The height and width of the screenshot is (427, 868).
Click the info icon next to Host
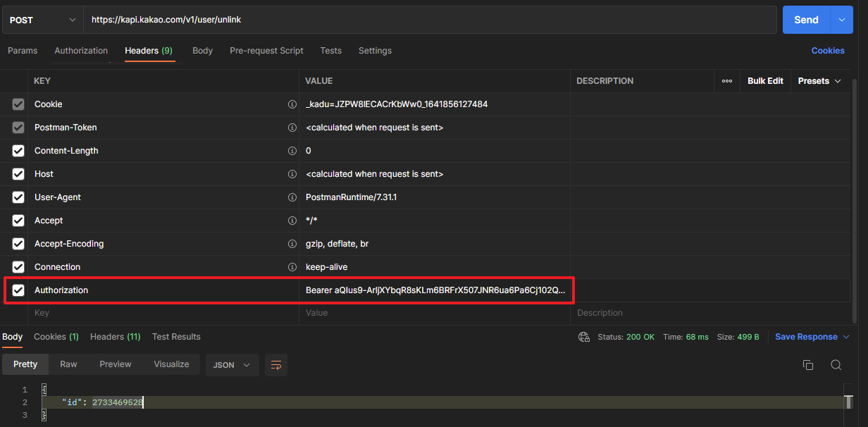click(292, 174)
